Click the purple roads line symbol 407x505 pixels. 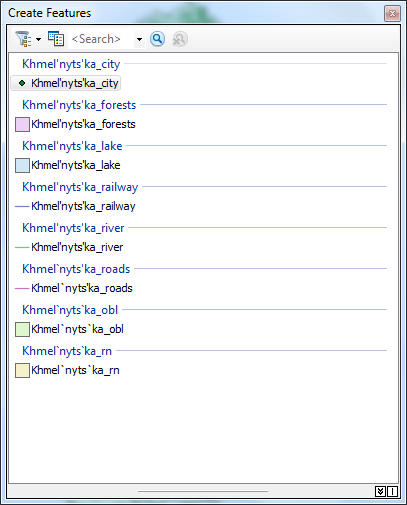pyautogui.click(x=22, y=289)
